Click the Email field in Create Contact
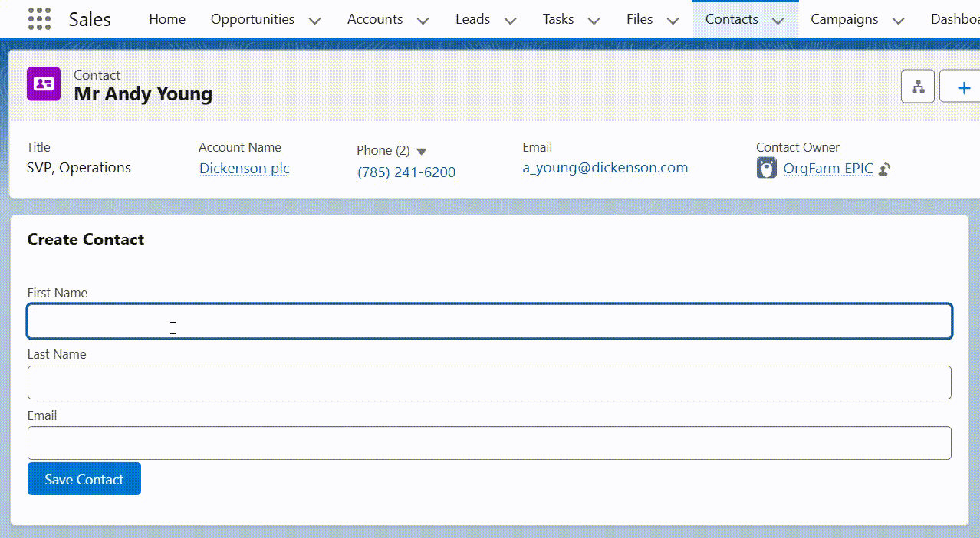This screenshot has height=538, width=980. 489,443
